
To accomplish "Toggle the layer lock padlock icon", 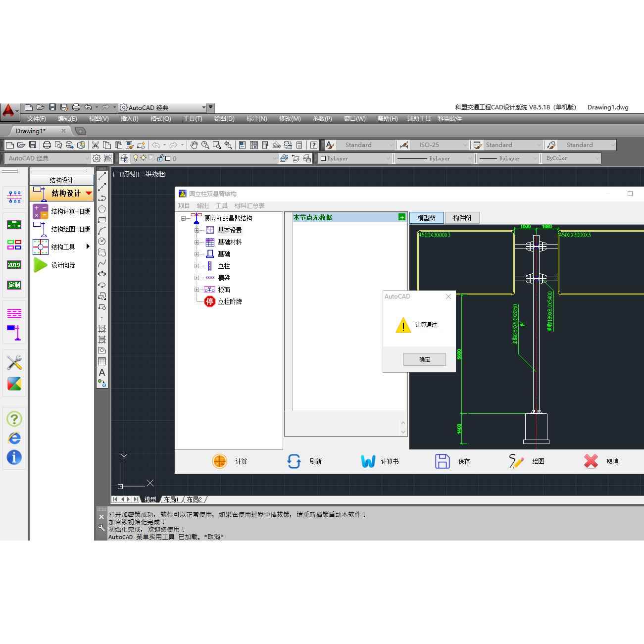I will (x=160, y=158).
